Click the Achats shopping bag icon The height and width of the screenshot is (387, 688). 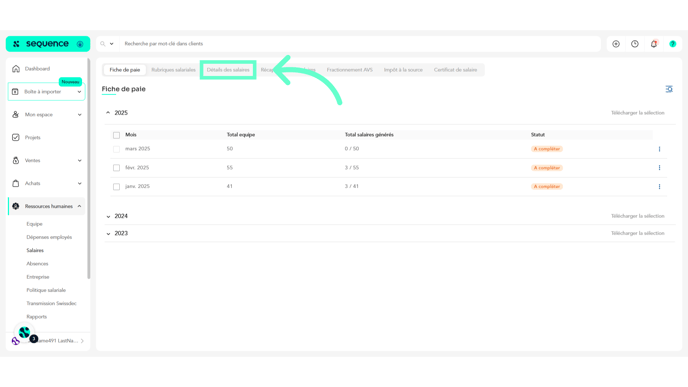click(16, 183)
